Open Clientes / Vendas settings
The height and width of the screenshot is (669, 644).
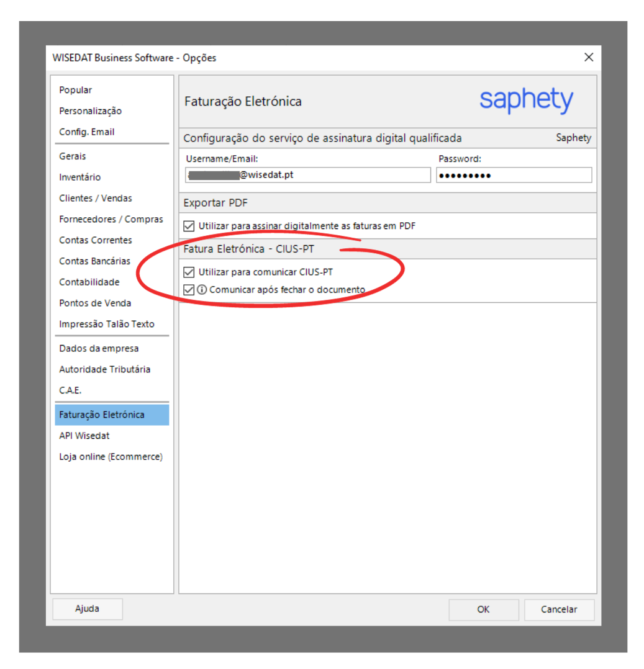(x=96, y=199)
